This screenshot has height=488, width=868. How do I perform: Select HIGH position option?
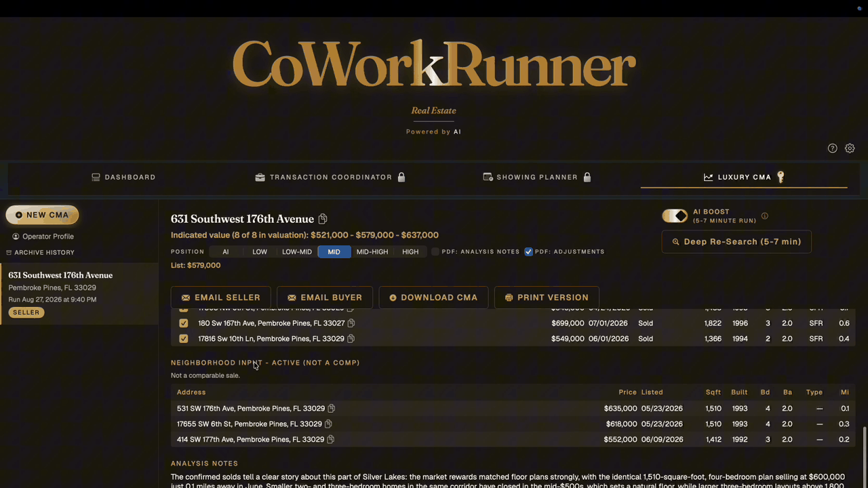pyautogui.click(x=410, y=252)
